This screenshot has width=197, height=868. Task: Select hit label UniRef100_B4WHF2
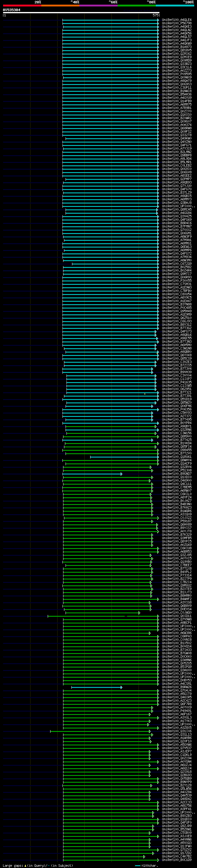pyautogui.click(x=176, y=599)
